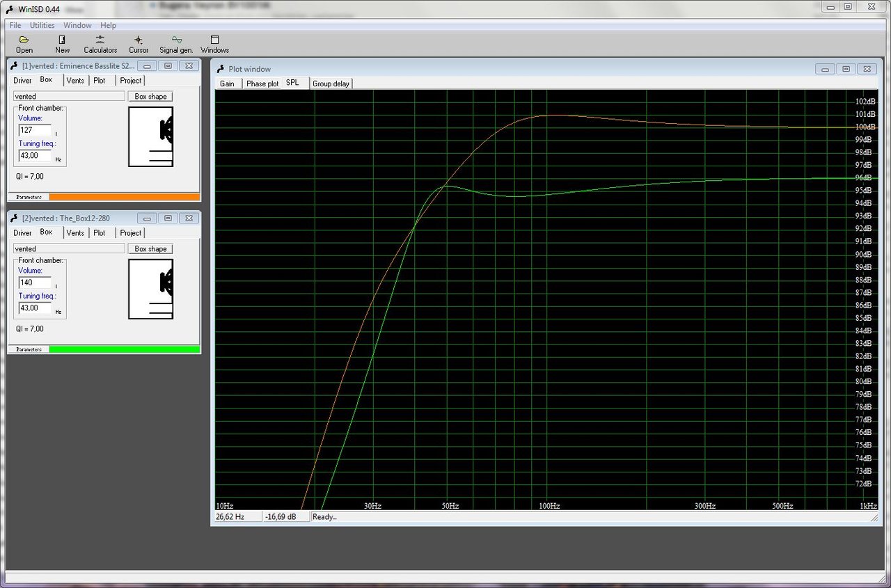Open the Calculators tool
Screen dimensions: 891x588
coord(100,44)
